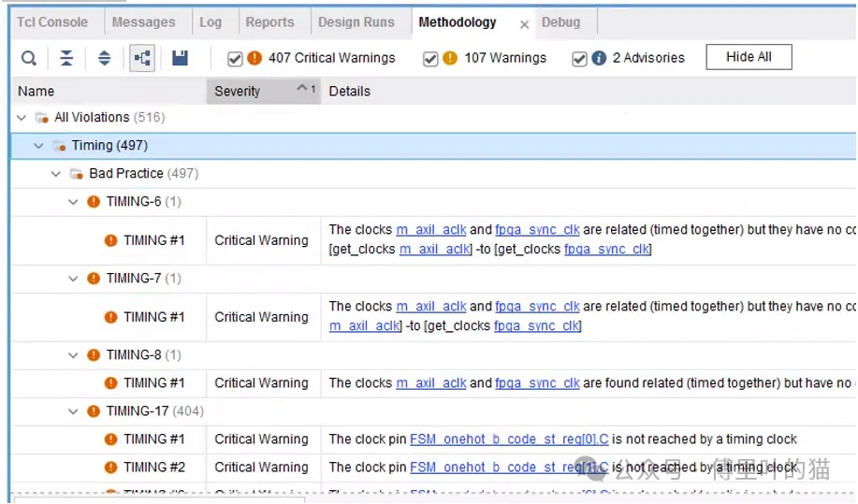The image size is (858, 504).
Task: Open the FSM_onehot_b_code_st_reg[0].C link
Action: pos(509,439)
